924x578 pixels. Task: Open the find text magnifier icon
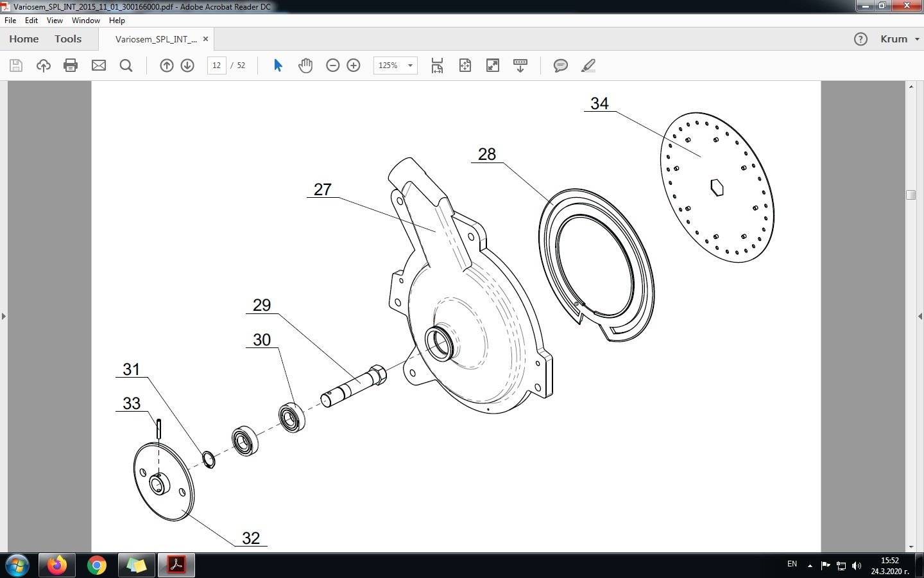tap(126, 66)
